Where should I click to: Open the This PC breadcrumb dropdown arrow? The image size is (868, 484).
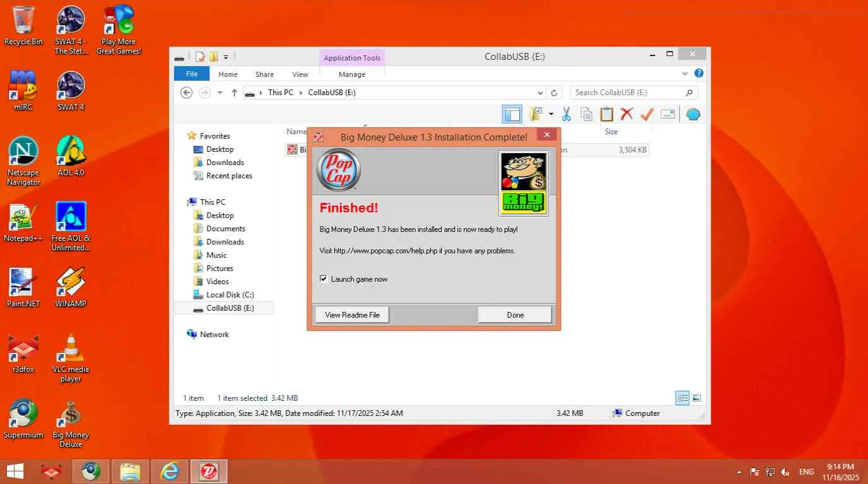[300, 93]
